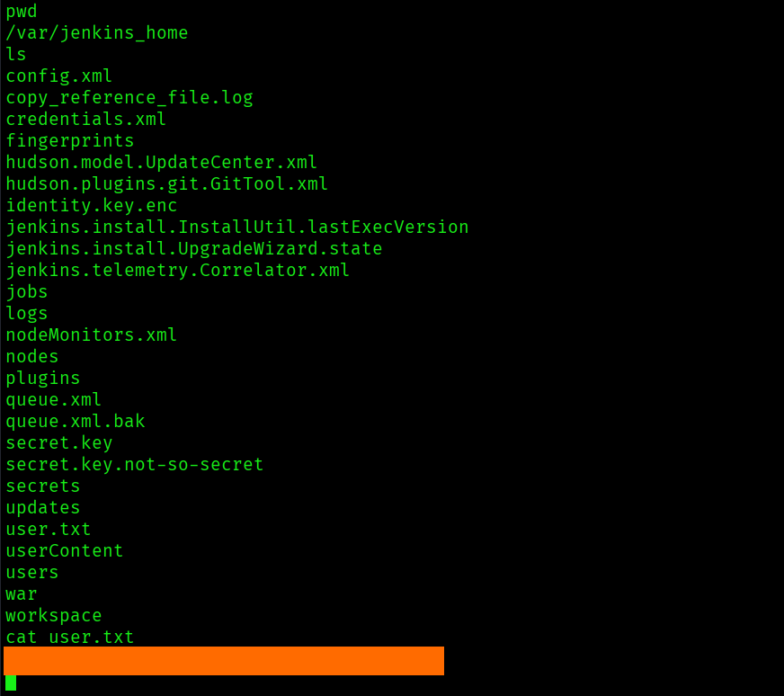
Task: Click 'jenkins.install.InstallUtil.lastExecVersion' entry
Action: (237, 228)
